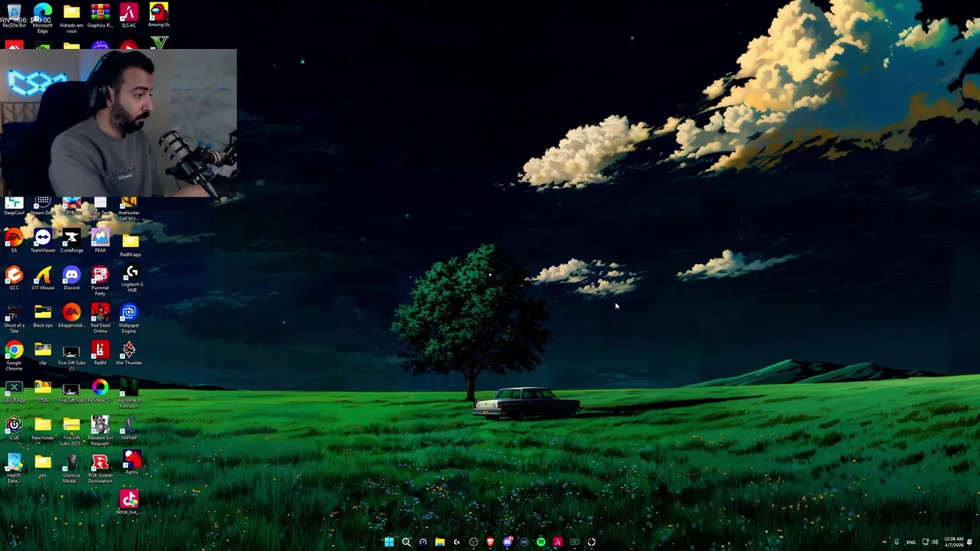The width and height of the screenshot is (980, 551).
Task: Launch the GCC desktop shortcut
Action: coord(14,279)
